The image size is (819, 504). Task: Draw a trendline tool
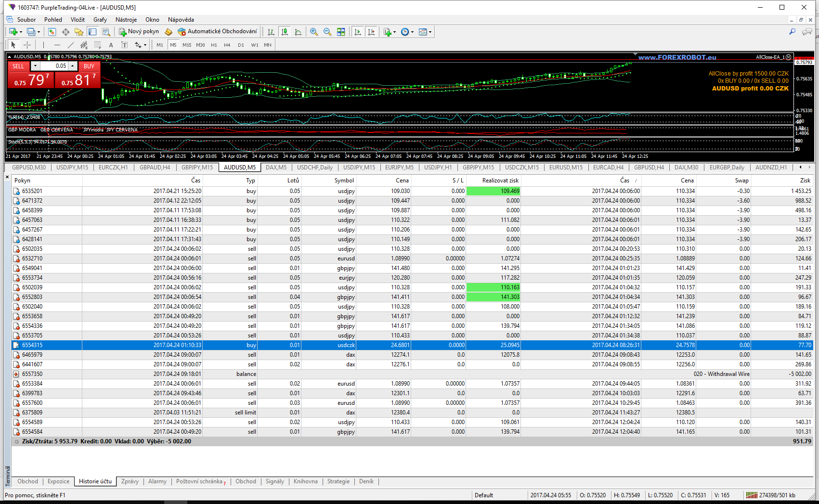coord(71,45)
